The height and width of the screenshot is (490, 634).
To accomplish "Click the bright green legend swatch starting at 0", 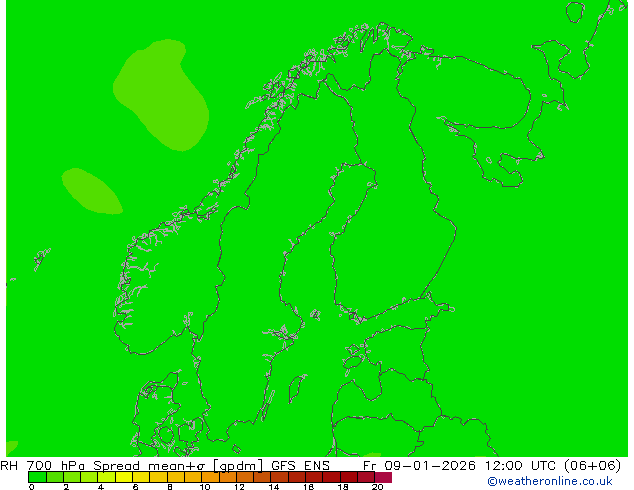I will coord(37,477).
